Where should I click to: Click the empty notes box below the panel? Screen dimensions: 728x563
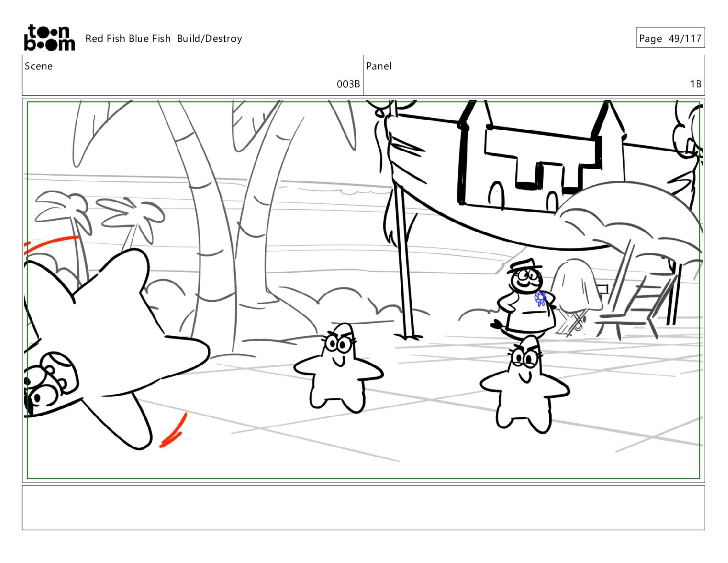pyautogui.click(x=363, y=508)
